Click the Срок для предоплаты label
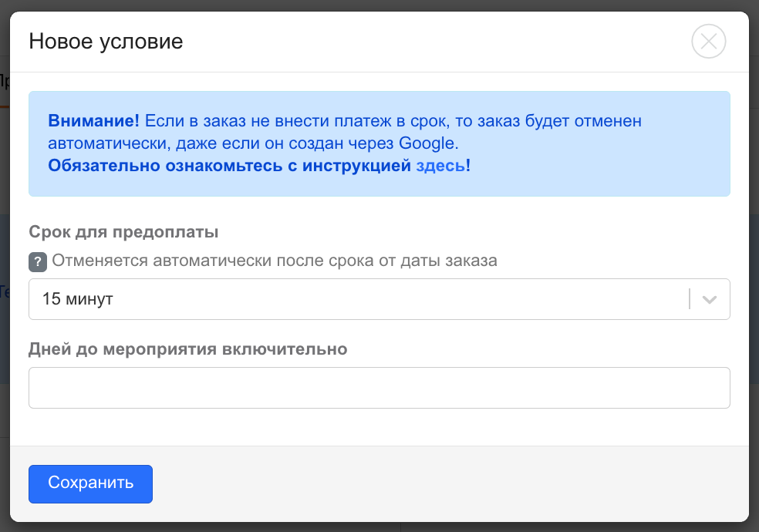The width and height of the screenshot is (759, 532). click(x=123, y=232)
